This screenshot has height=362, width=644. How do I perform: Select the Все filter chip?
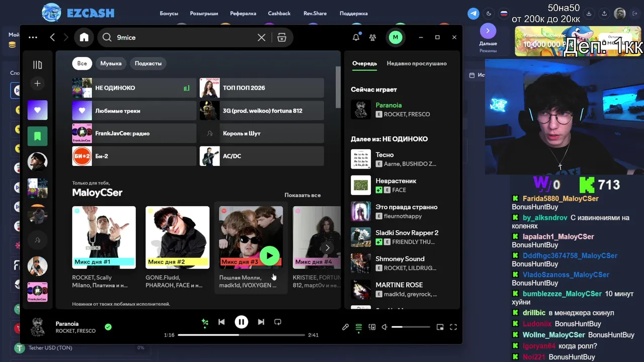point(82,63)
